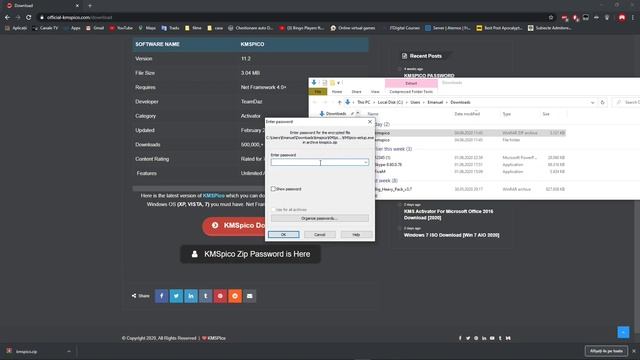
Task: Open the KMSPico link in description text
Action: click(x=213, y=196)
